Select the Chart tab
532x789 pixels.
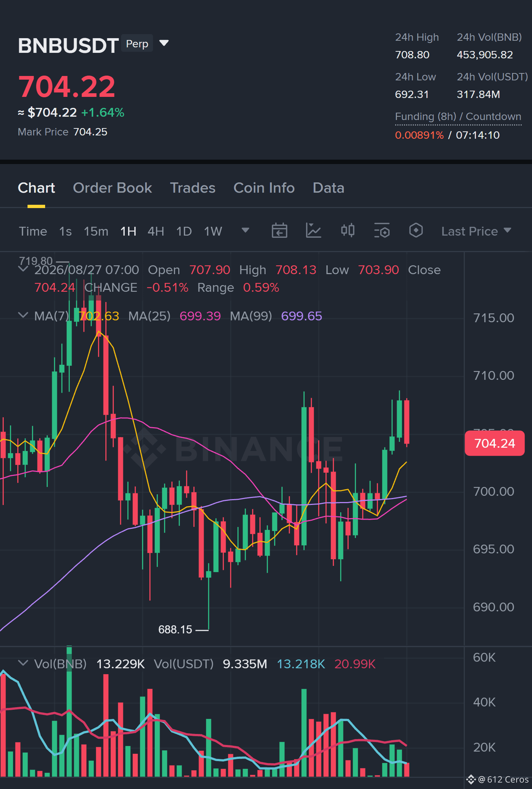click(x=36, y=188)
